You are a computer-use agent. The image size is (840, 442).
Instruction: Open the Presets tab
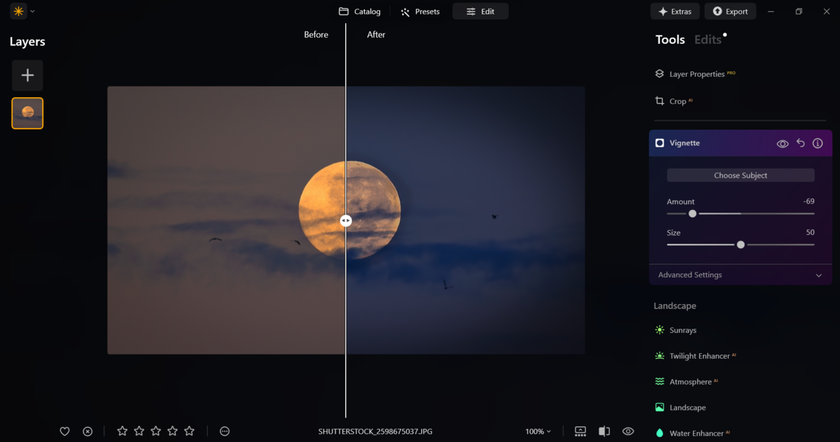(420, 11)
